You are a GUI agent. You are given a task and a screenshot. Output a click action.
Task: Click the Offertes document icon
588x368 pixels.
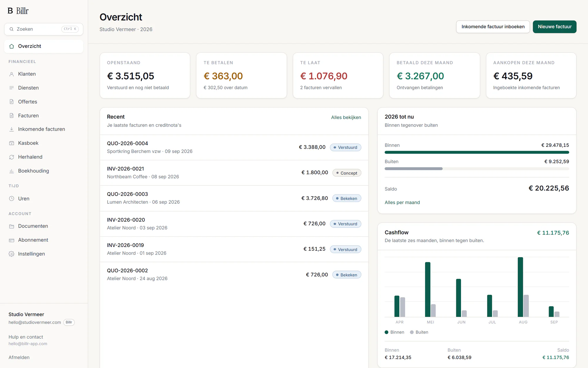[11, 102]
